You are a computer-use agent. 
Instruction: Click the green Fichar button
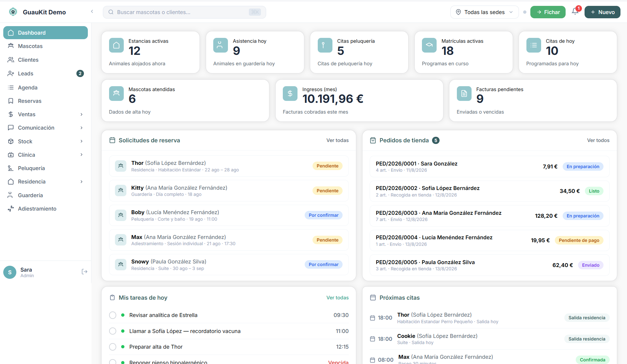(x=548, y=12)
